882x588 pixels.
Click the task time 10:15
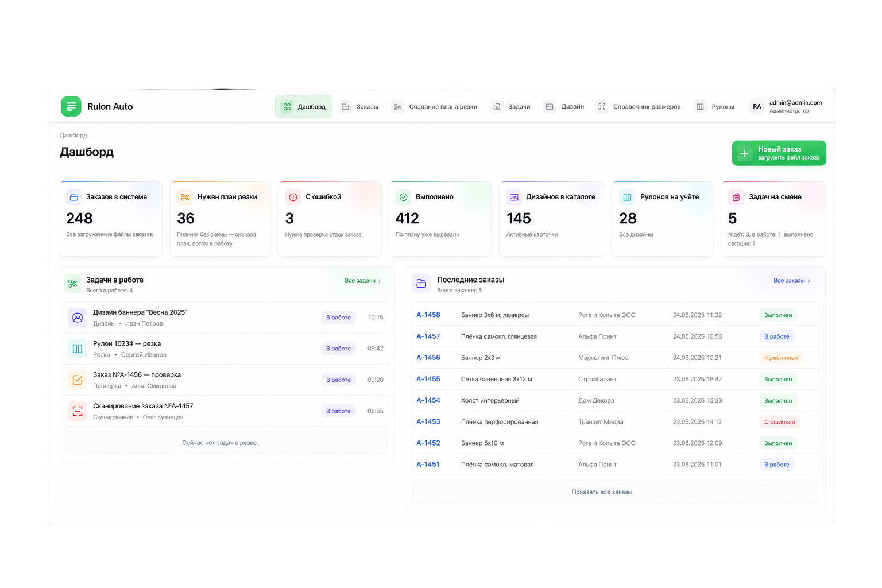(376, 318)
